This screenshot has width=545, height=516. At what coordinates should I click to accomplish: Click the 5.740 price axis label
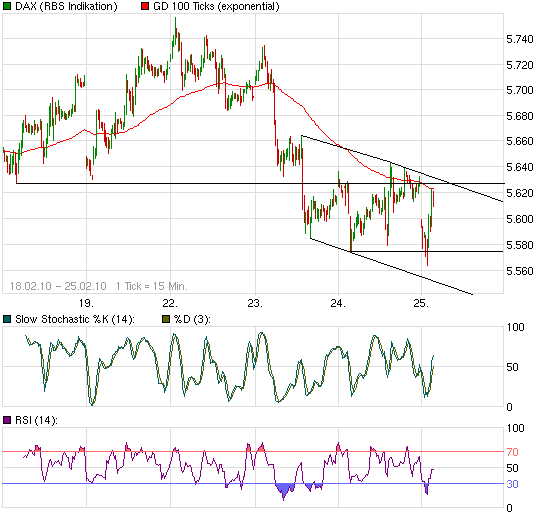(520, 39)
